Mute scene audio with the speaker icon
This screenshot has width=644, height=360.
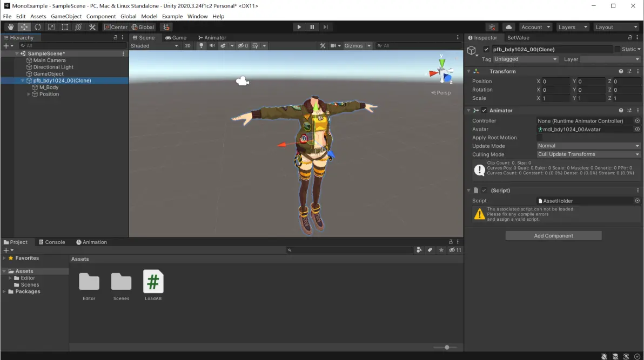point(212,46)
